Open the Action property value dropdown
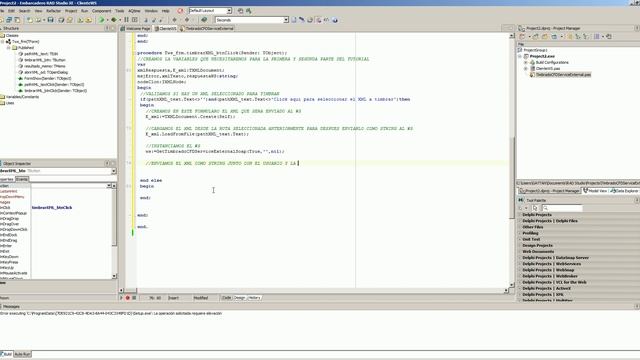 click(109, 186)
